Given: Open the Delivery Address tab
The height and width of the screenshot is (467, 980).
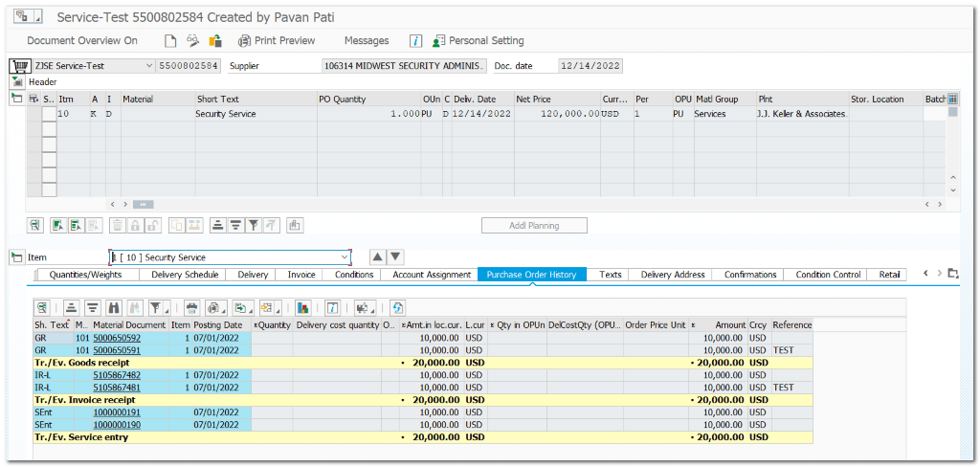Looking at the screenshot, I should pos(673,275).
